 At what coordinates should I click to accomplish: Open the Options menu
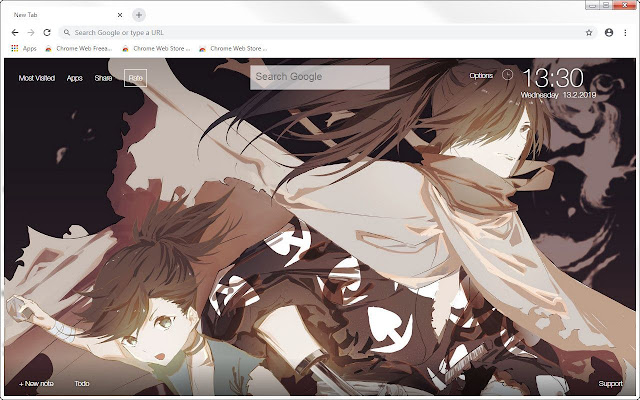[481, 76]
